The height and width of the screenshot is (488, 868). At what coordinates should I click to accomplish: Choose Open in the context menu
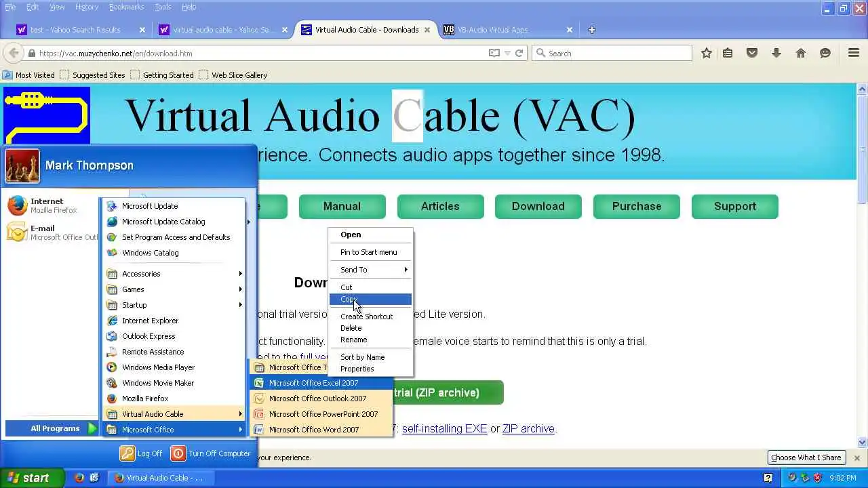(x=370, y=235)
